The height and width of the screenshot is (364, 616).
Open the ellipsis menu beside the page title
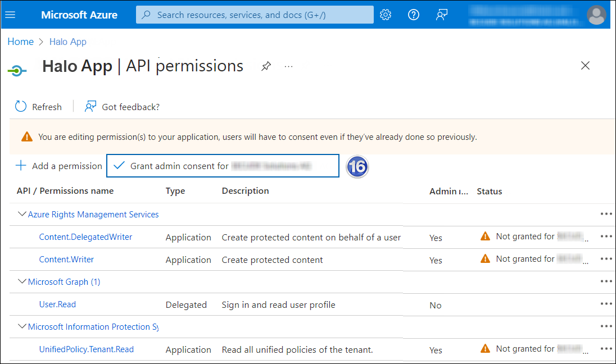pos(288,66)
